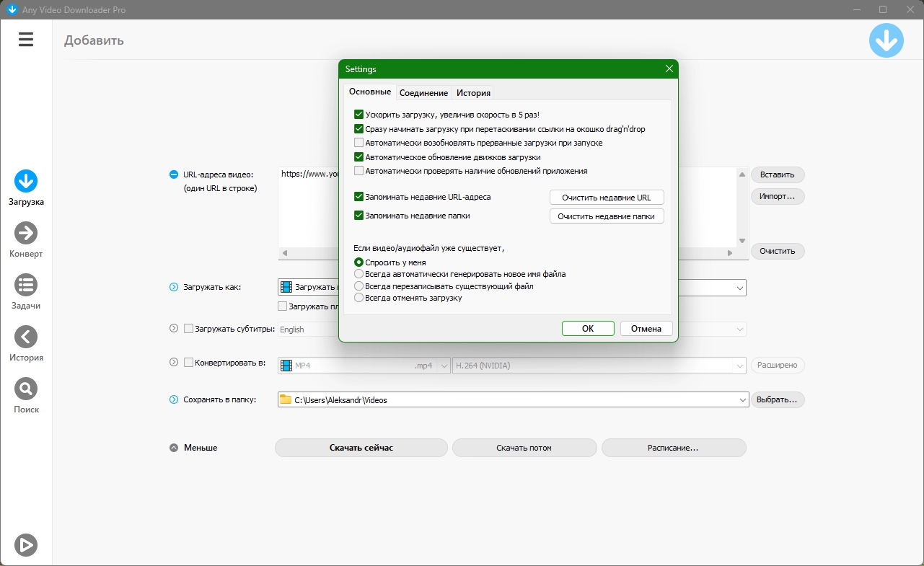This screenshot has width=924, height=566.
Task: Uncheck start download on drag'n'drop
Action: 358,129
